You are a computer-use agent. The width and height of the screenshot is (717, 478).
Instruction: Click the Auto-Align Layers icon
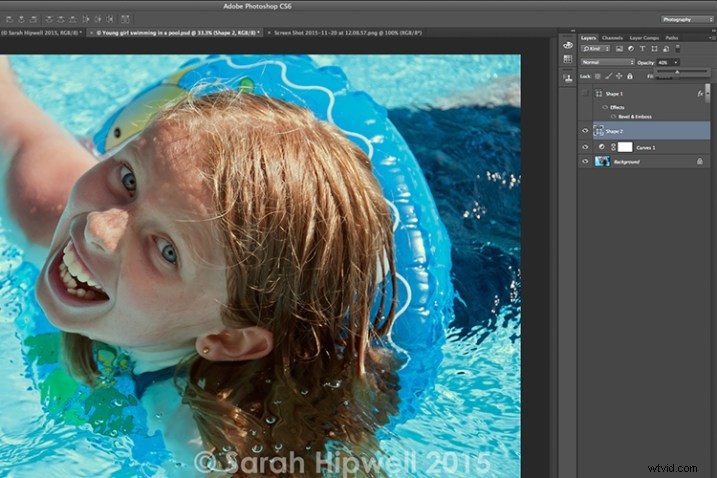coord(125,19)
